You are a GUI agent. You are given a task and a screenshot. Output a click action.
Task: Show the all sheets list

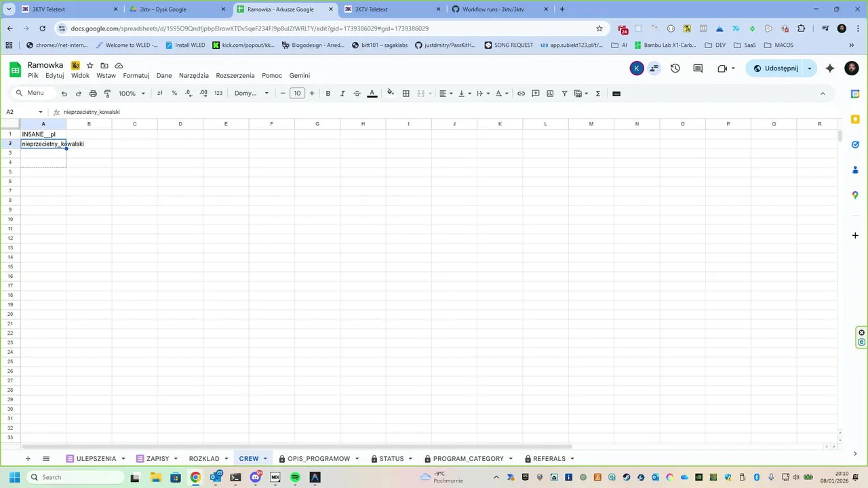coord(46,459)
